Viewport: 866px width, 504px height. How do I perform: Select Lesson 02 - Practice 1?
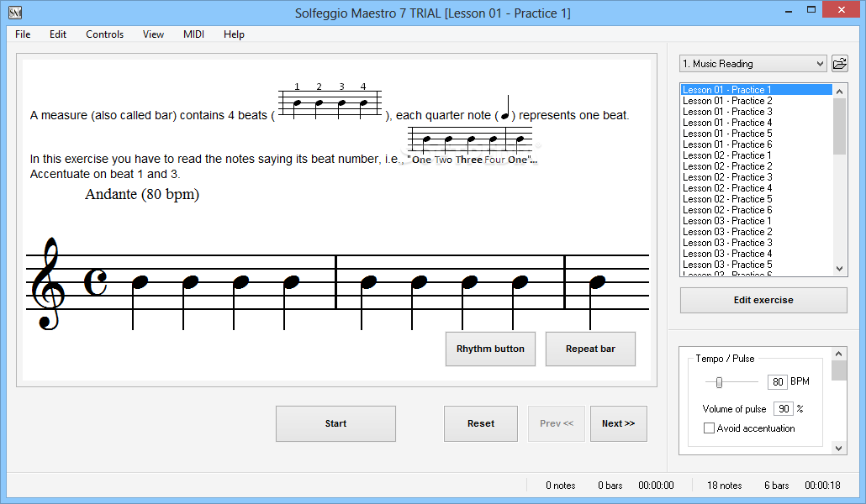pos(756,155)
